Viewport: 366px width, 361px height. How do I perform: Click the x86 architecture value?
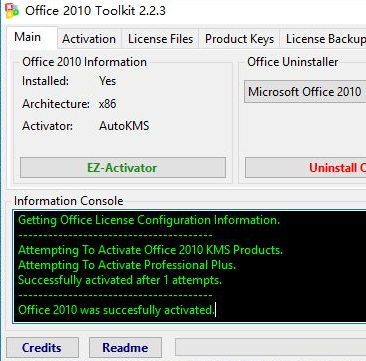click(107, 104)
